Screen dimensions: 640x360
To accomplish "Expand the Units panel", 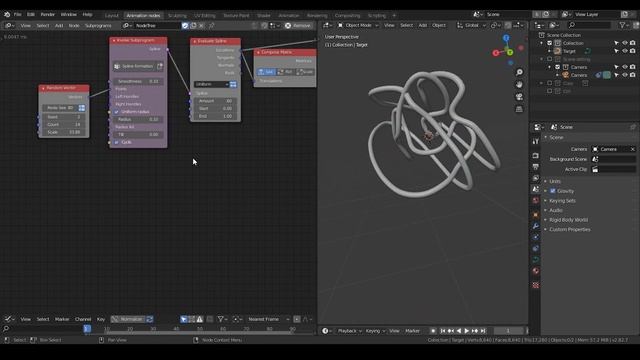I will coord(554,181).
